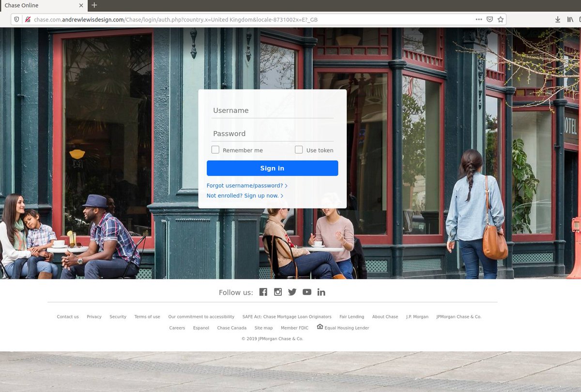Follow Forgot username/password link

pyautogui.click(x=247, y=186)
